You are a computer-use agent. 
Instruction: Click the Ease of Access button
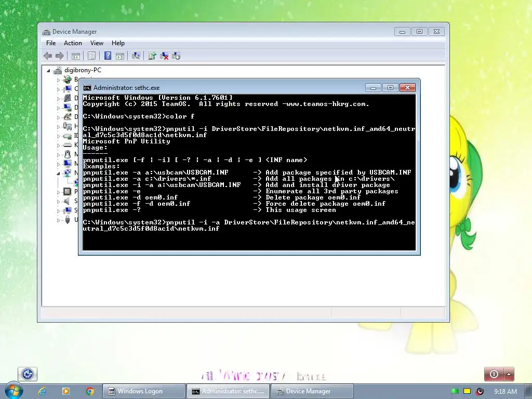28,374
